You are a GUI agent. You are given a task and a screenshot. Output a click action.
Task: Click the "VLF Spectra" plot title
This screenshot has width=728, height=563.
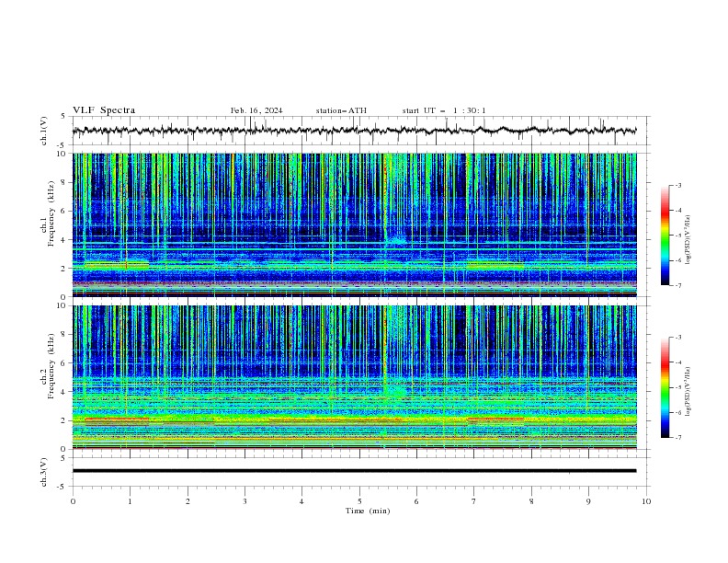click(x=104, y=110)
